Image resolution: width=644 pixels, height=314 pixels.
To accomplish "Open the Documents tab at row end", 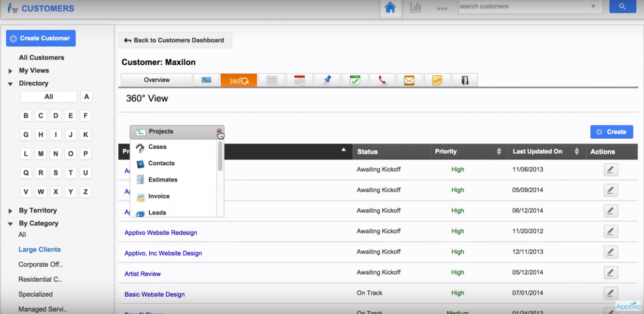I will click(464, 80).
